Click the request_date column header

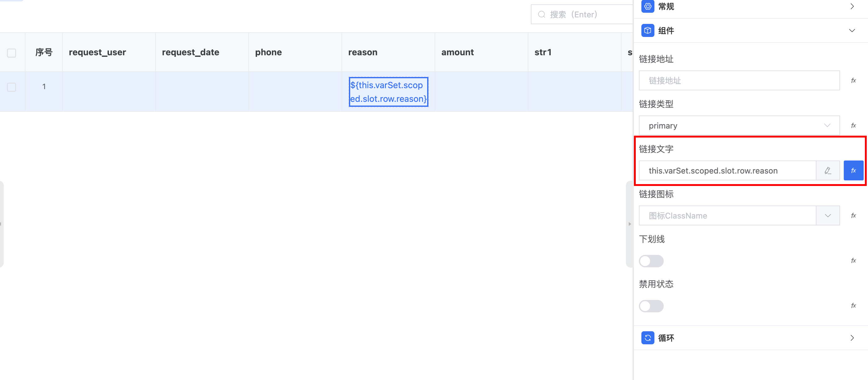(202, 52)
